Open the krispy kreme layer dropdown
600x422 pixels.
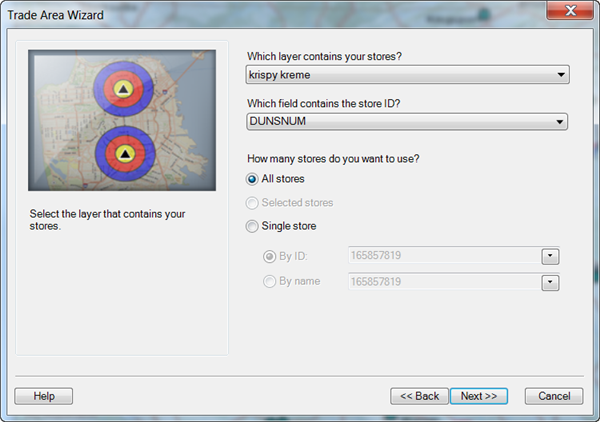(x=407, y=75)
